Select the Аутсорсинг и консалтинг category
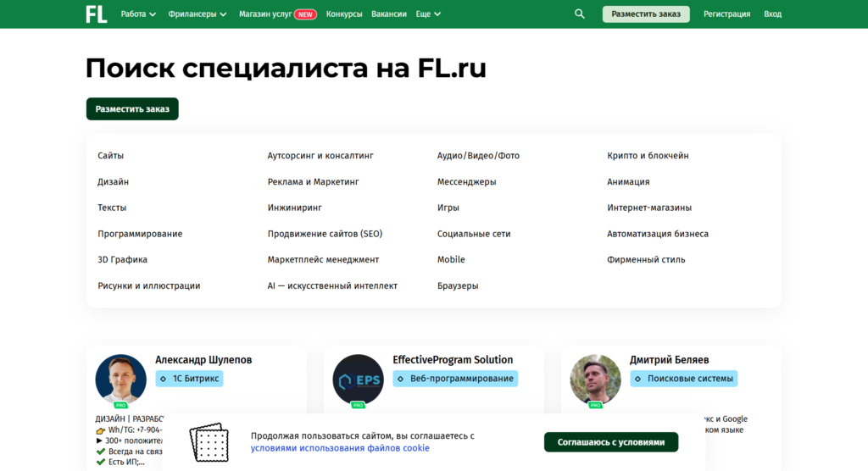The image size is (868, 471). tap(320, 156)
